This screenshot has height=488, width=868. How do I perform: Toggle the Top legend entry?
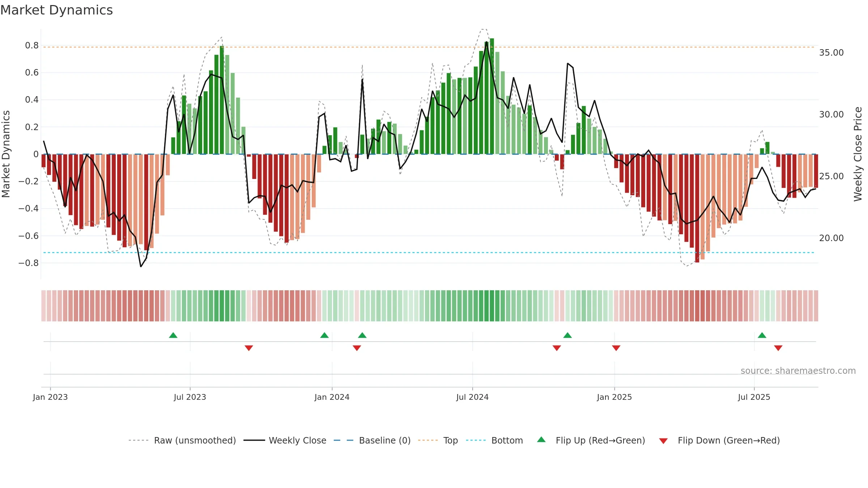pyautogui.click(x=438, y=440)
